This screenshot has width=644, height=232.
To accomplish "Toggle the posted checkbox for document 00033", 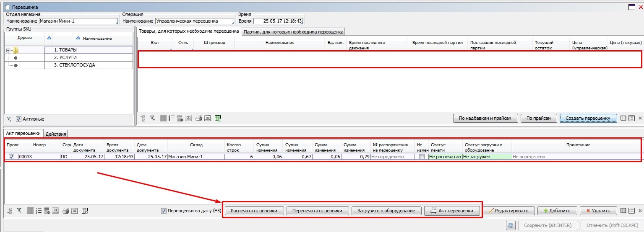I will click(11, 157).
